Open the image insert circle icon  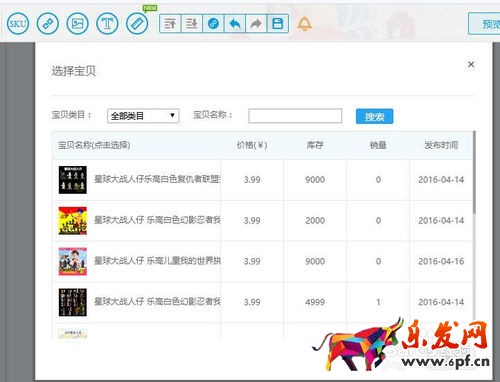77,24
